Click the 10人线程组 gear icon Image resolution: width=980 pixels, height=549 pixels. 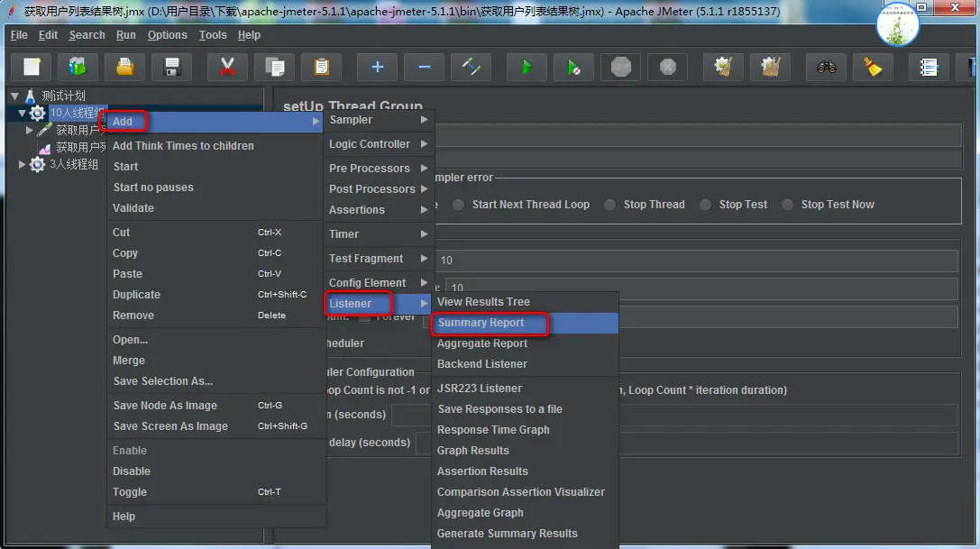click(38, 114)
